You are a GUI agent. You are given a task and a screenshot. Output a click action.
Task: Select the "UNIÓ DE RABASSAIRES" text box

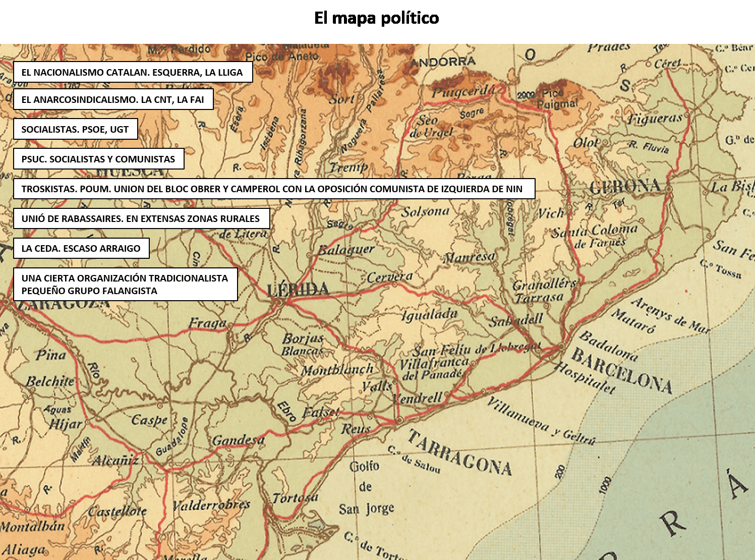point(142,218)
